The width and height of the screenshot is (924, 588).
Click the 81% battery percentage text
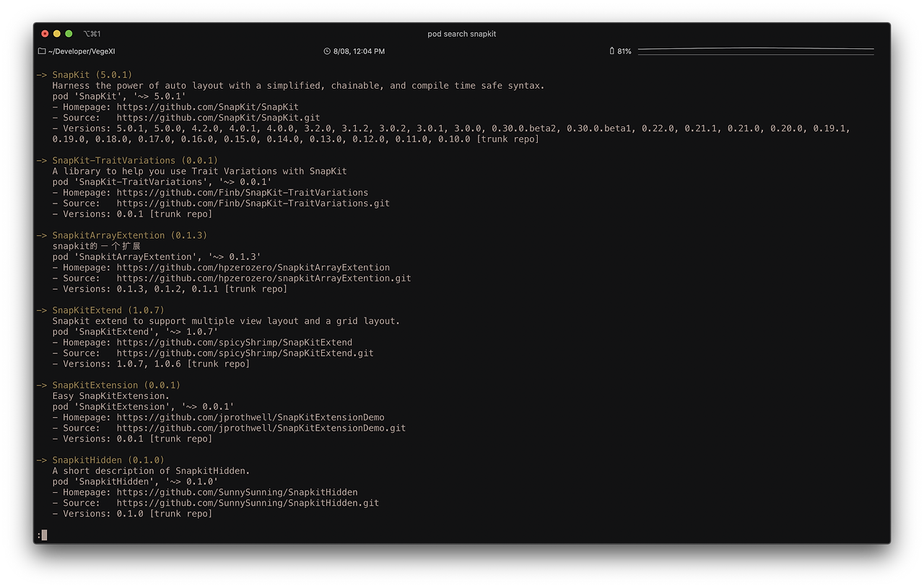tap(624, 51)
